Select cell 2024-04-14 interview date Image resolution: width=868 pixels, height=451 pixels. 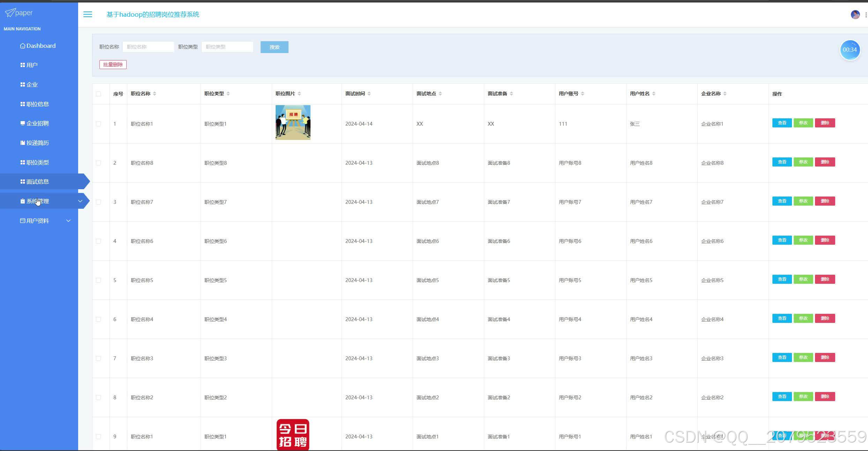359,124
